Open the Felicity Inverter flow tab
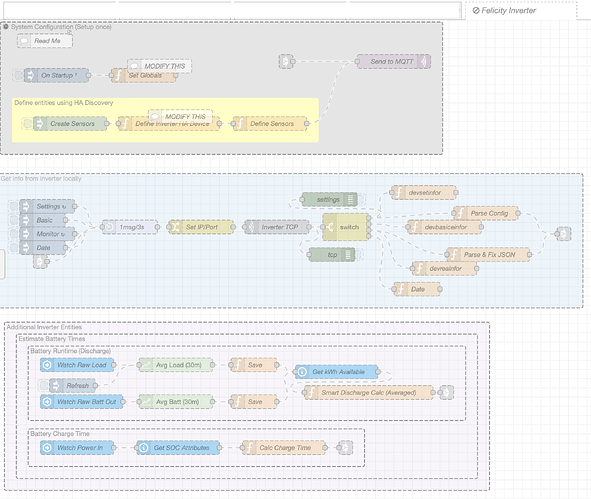 pyautogui.click(x=521, y=11)
